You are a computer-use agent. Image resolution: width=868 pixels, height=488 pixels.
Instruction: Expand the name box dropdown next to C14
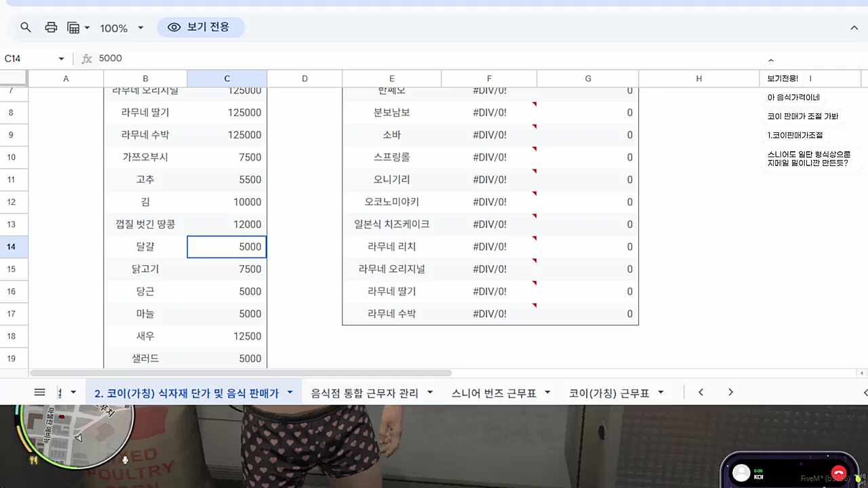[61, 59]
